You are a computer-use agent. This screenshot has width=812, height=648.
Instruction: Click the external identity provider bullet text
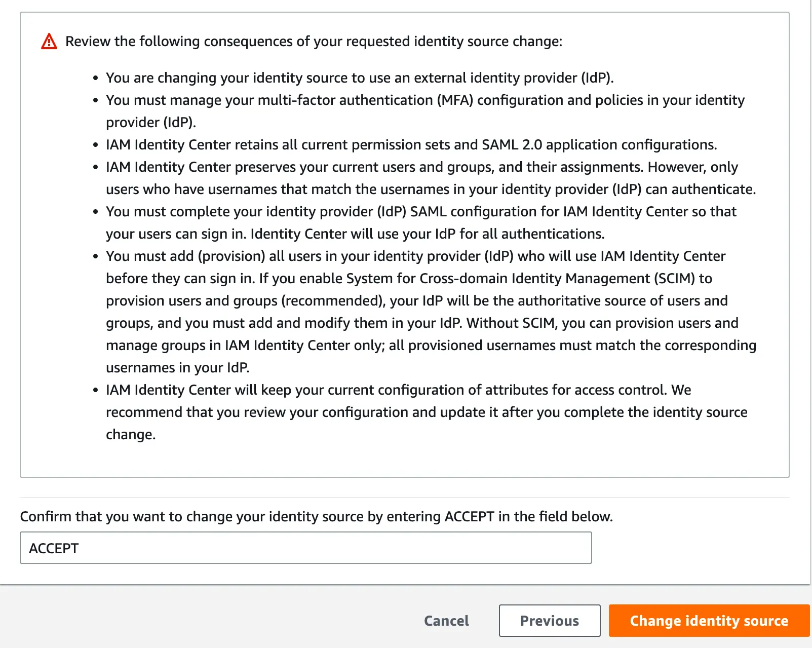coord(360,78)
